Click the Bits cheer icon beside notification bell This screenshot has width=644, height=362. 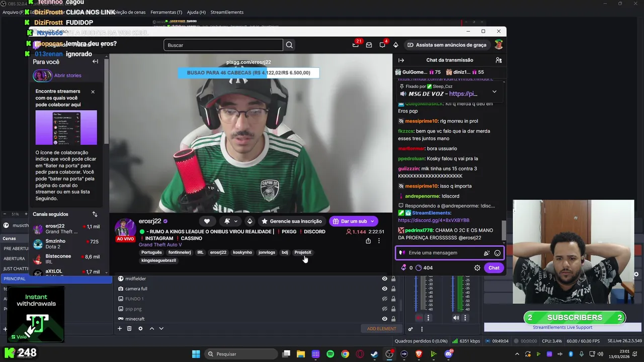[250, 221]
